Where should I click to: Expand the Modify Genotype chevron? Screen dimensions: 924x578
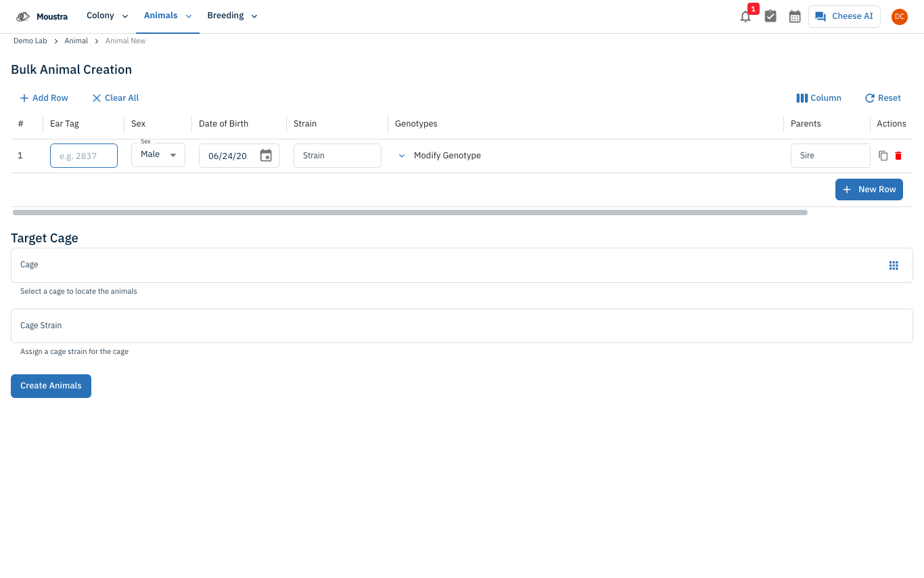click(402, 156)
